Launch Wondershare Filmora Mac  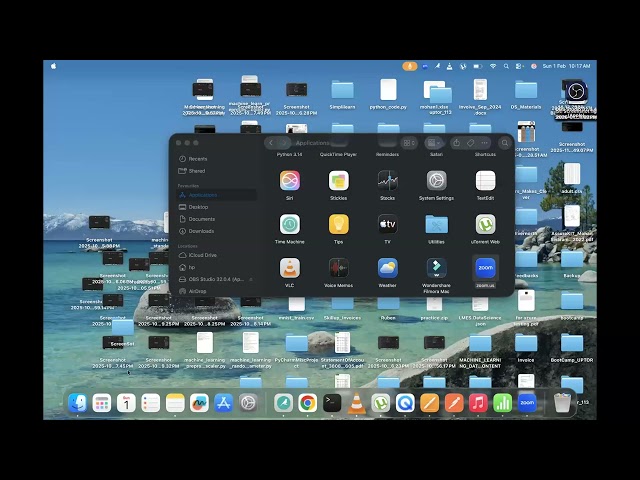[x=436, y=268]
